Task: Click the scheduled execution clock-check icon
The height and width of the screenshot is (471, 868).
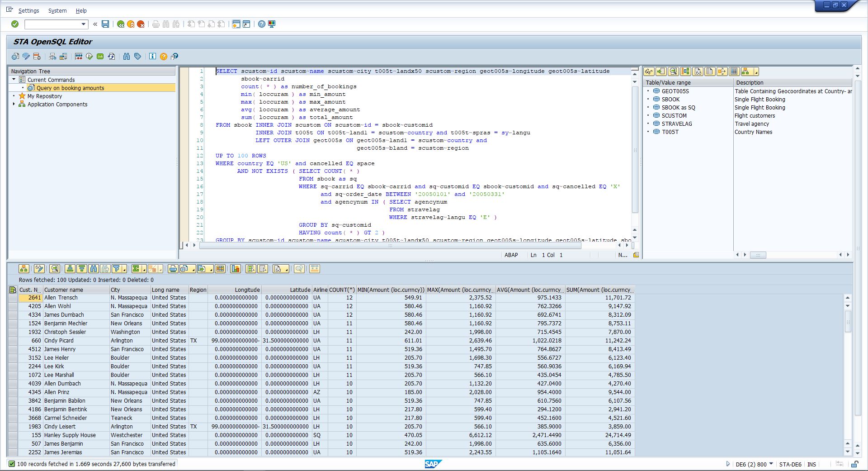Action: (89, 56)
